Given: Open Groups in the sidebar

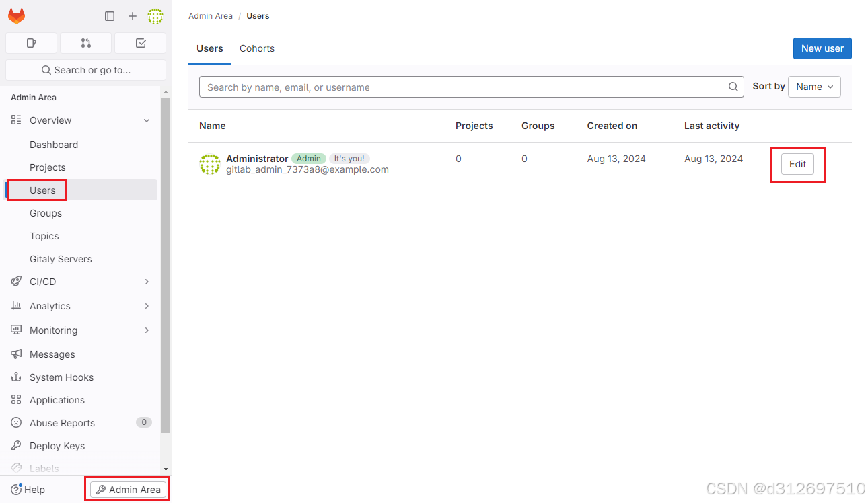Looking at the screenshot, I should click(x=46, y=213).
